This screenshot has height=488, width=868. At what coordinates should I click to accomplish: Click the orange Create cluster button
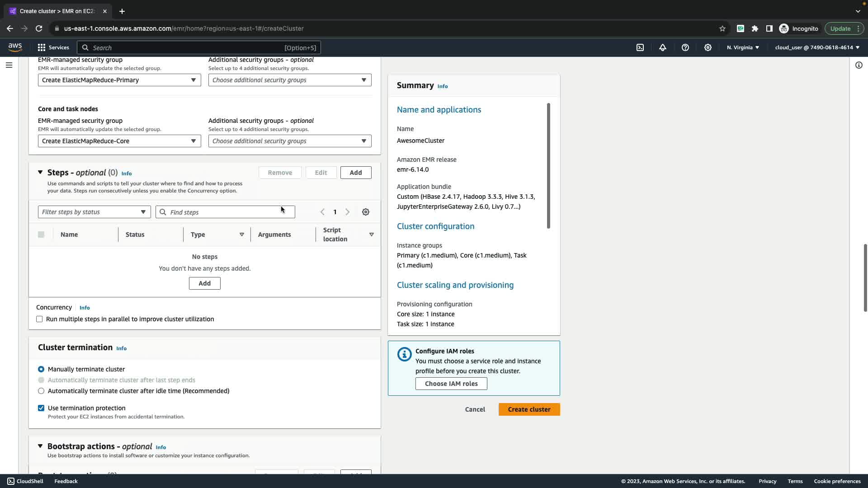pyautogui.click(x=529, y=409)
